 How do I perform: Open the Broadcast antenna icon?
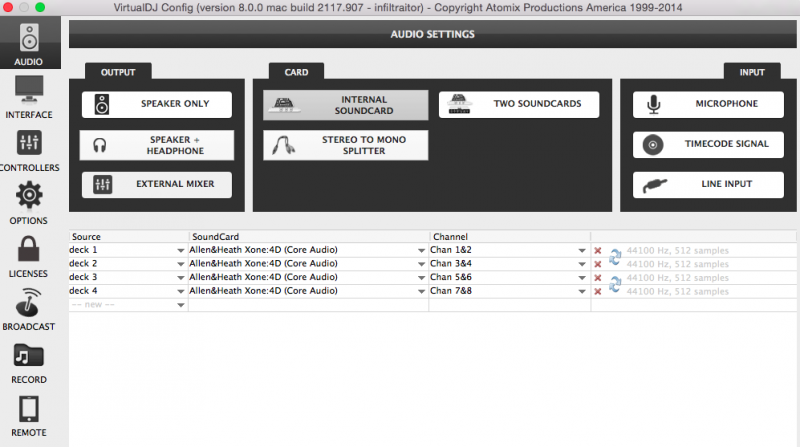pyautogui.click(x=29, y=302)
